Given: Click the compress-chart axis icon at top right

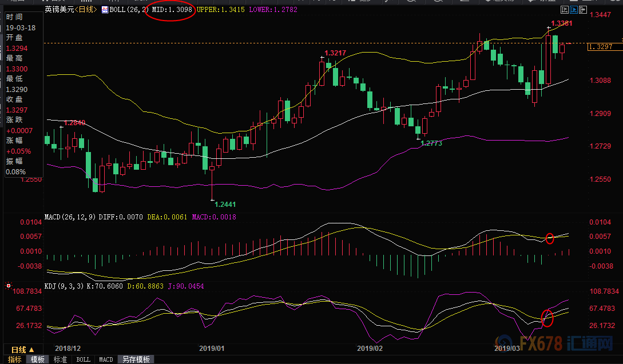Looking at the screenshot, I should click(x=565, y=10).
